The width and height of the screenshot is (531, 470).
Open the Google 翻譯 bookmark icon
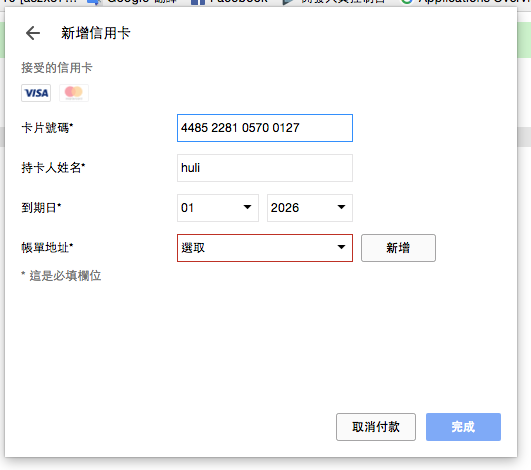point(94,2)
